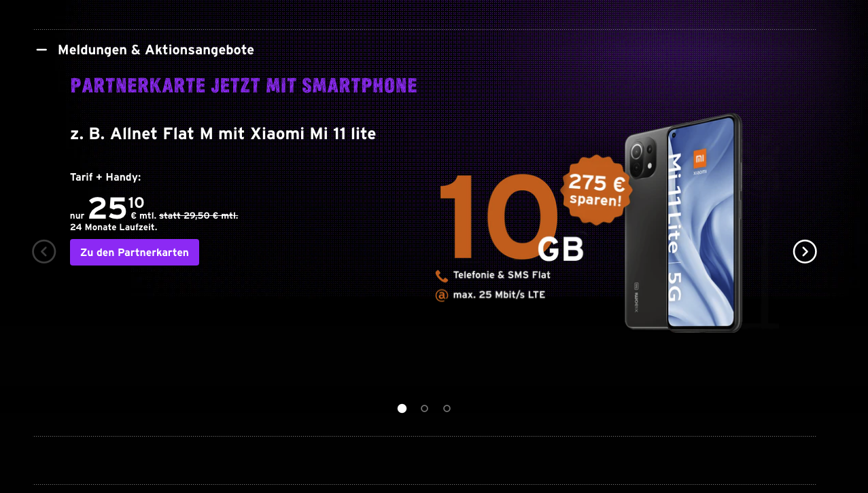Open the Xiaomi Mi 11 Lite phone image

(x=683, y=223)
